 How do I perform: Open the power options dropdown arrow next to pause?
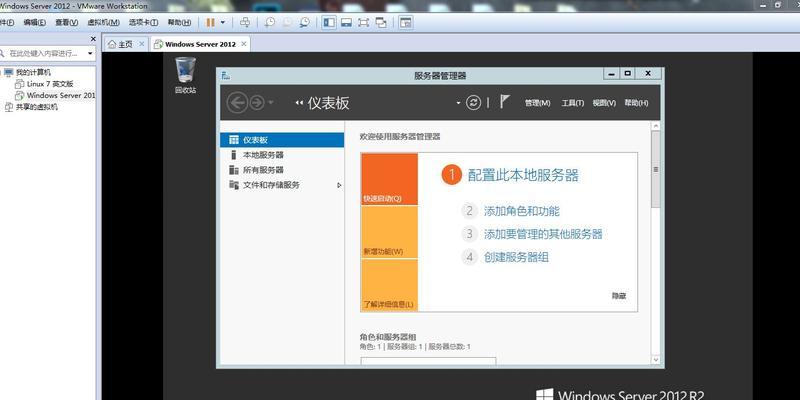tap(222, 23)
